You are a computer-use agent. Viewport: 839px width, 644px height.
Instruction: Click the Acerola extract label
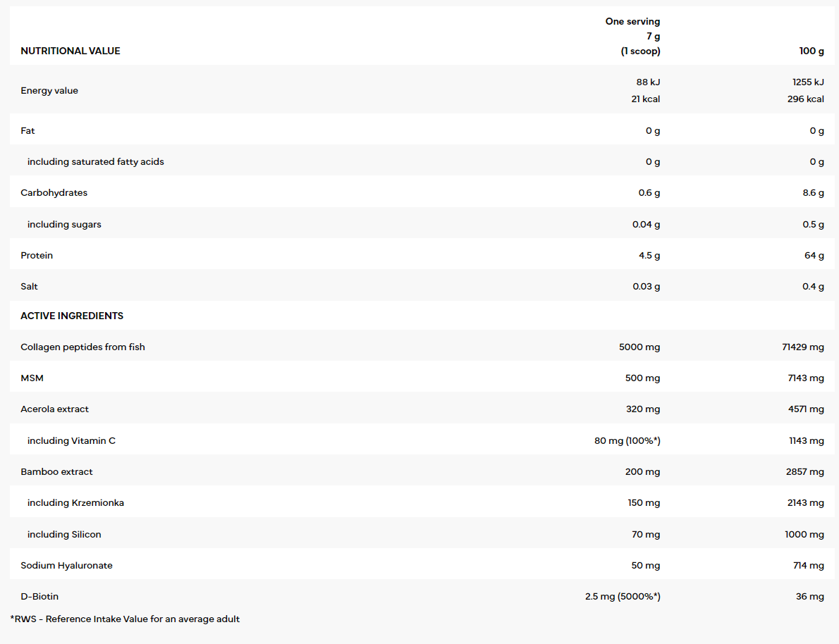[x=54, y=409]
